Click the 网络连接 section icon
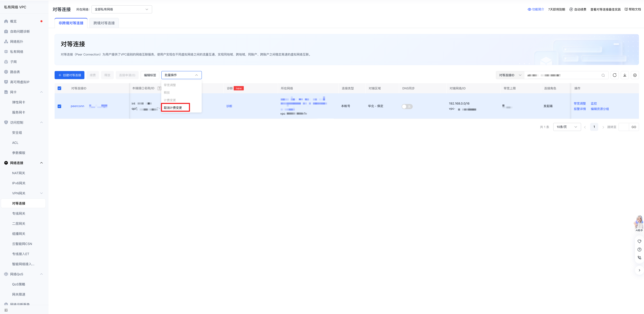The image size is (644, 314). (6, 163)
